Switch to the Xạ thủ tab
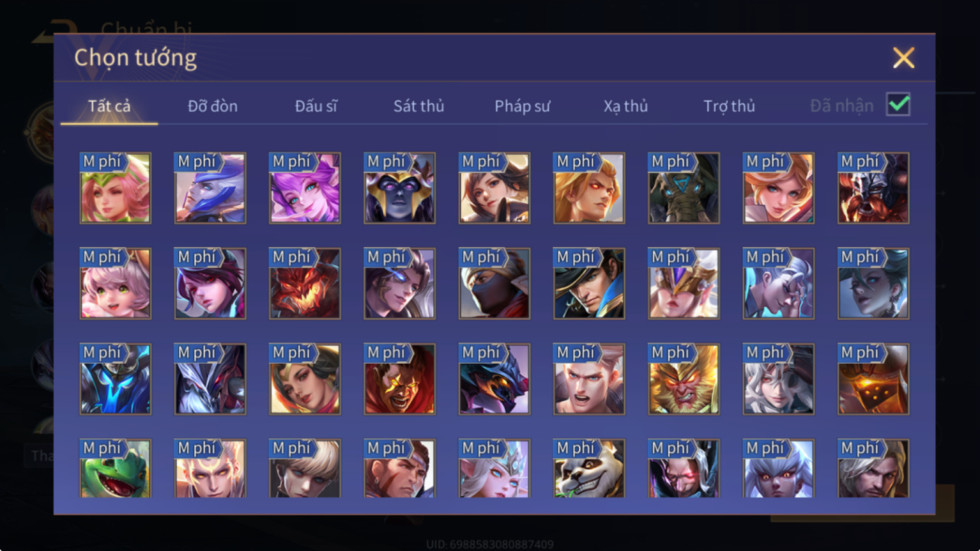 (626, 106)
